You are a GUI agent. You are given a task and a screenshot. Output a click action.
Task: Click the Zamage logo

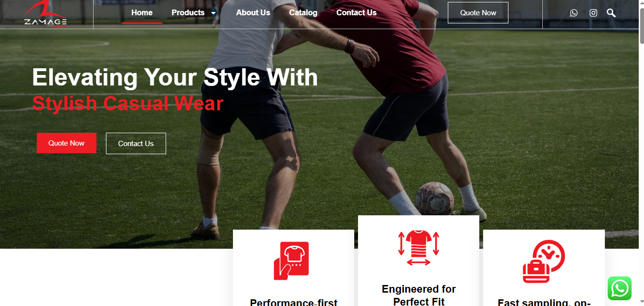45,13
